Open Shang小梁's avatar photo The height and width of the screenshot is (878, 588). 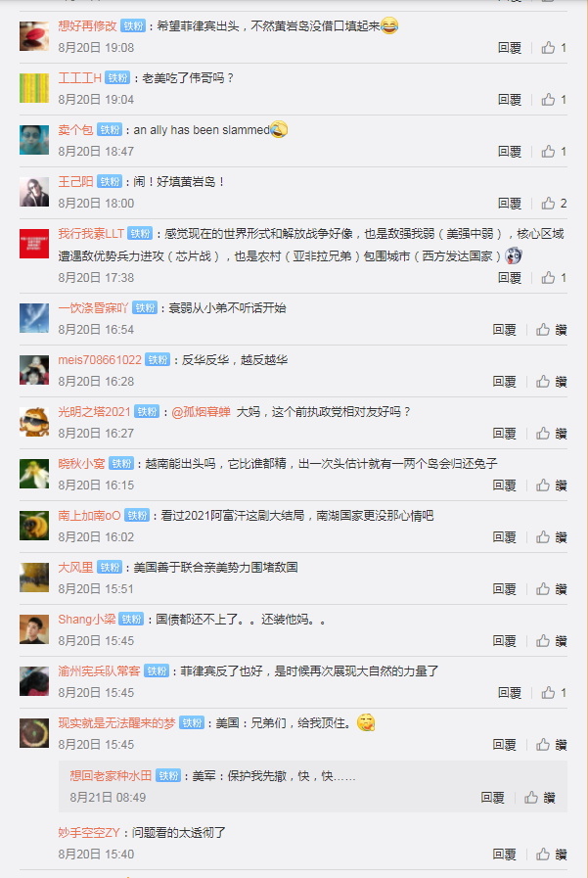[34, 629]
